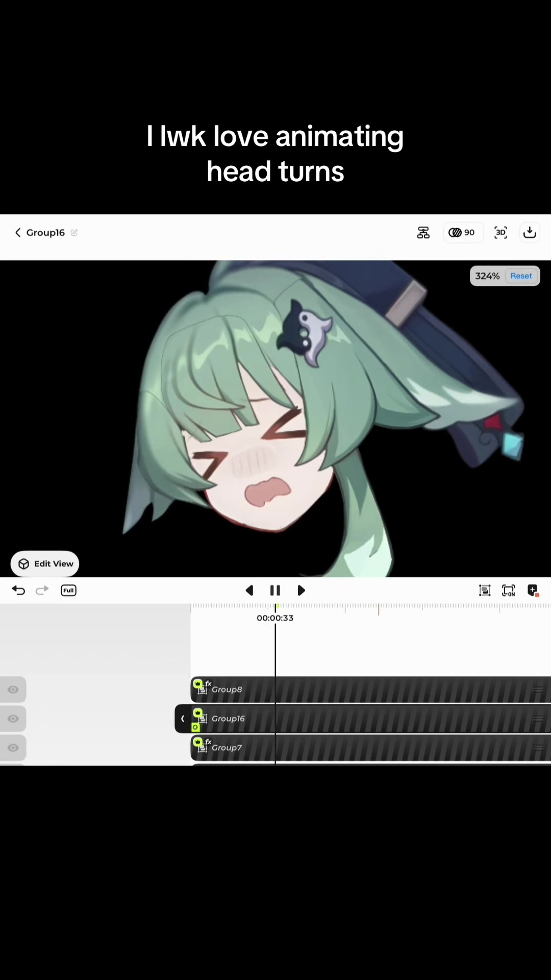Pause the animation playback
Screen dimensions: 551x980
[x=275, y=591]
